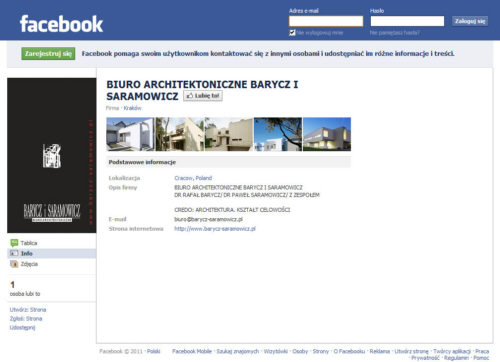Click the Lubię to! like button

pyautogui.click(x=203, y=96)
